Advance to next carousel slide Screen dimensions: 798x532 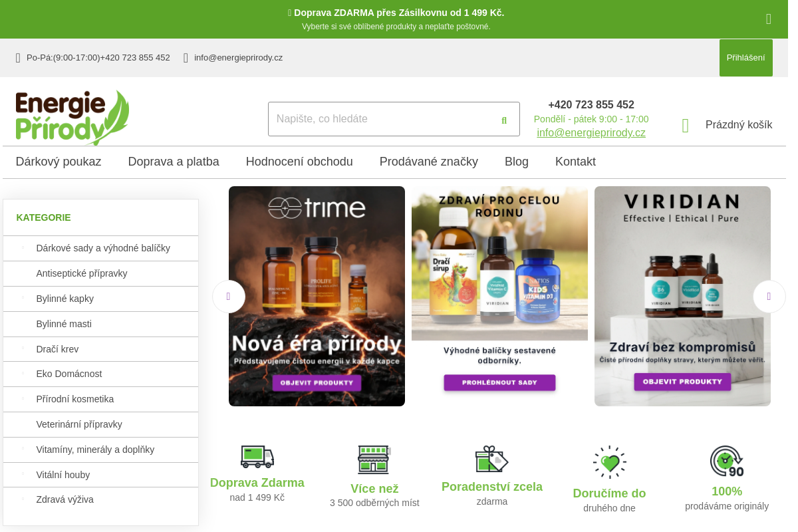769,297
